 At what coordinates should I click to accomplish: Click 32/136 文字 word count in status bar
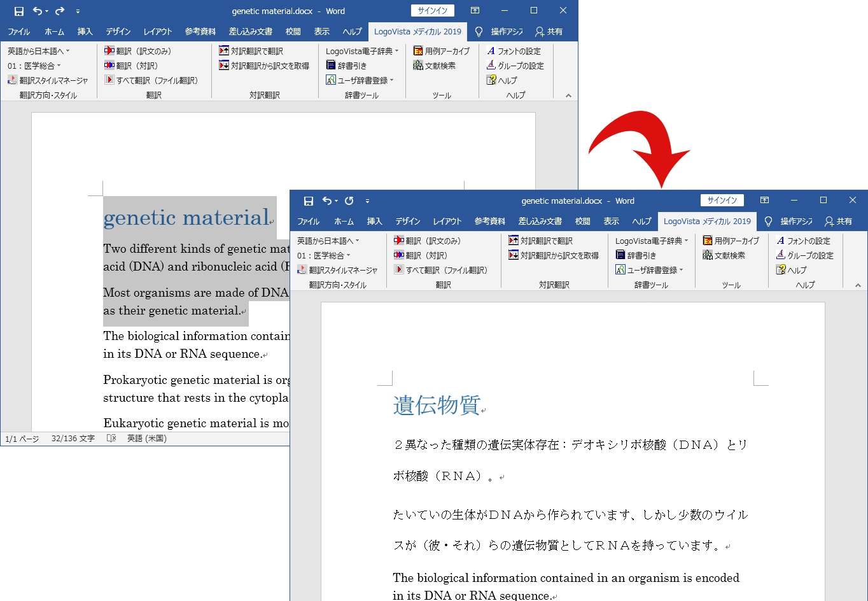[73, 439]
